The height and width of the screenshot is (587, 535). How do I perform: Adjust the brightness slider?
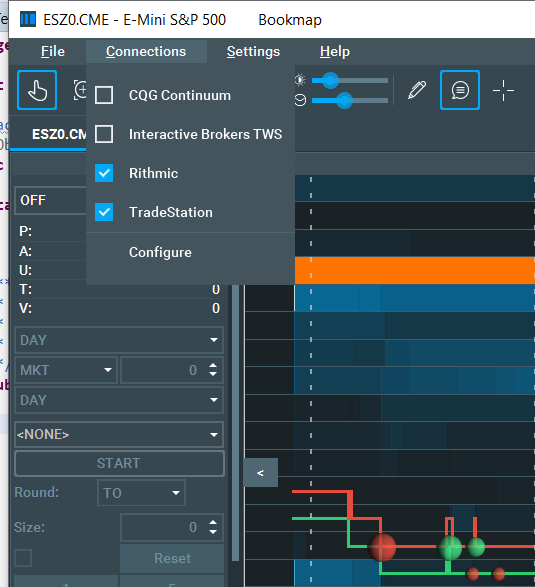point(330,80)
